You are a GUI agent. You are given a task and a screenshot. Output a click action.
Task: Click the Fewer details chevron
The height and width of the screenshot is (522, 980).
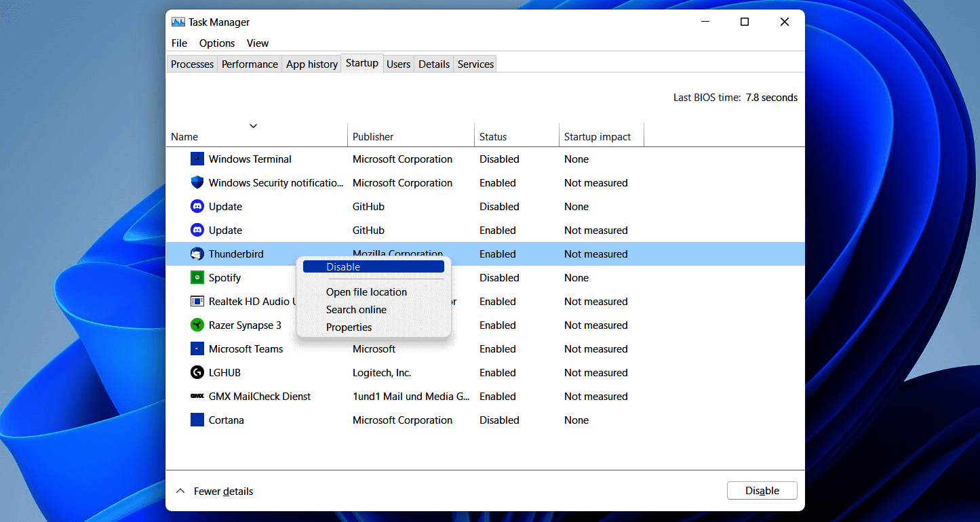tap(180, 490)
